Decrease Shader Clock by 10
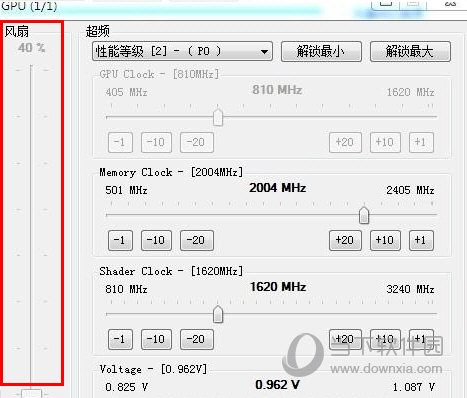 156,339
